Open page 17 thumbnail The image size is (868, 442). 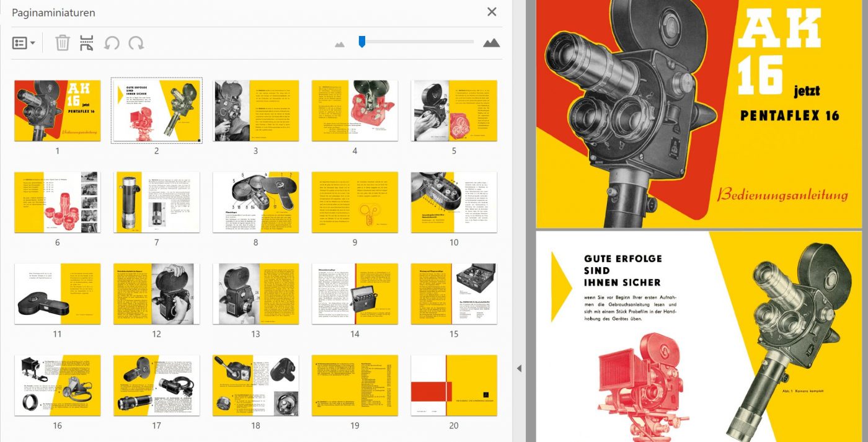coord(156,385)
